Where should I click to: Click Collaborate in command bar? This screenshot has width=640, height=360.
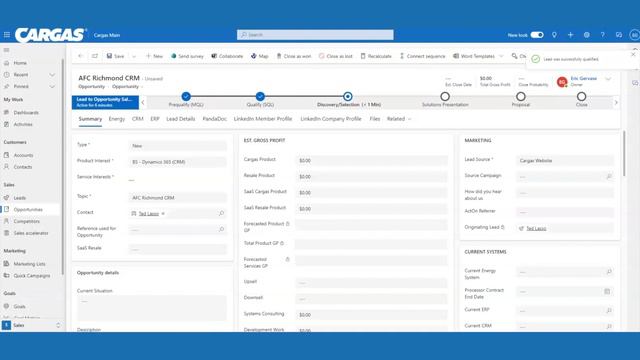pos(227,56)
